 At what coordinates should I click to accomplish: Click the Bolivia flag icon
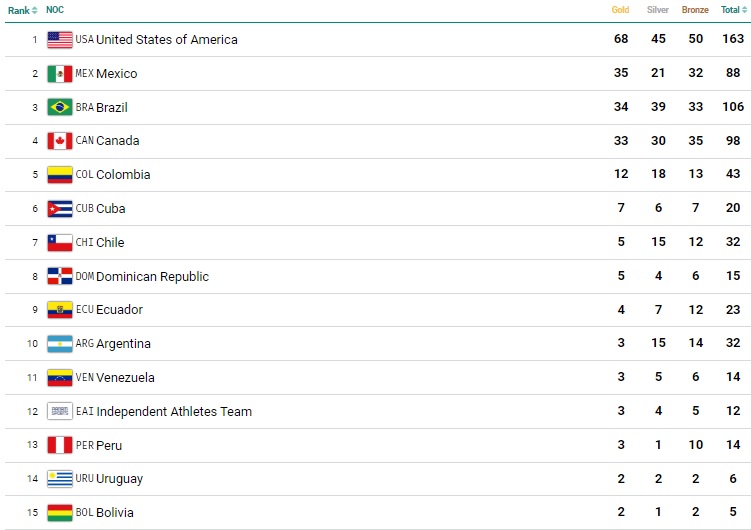pos(60,513)
